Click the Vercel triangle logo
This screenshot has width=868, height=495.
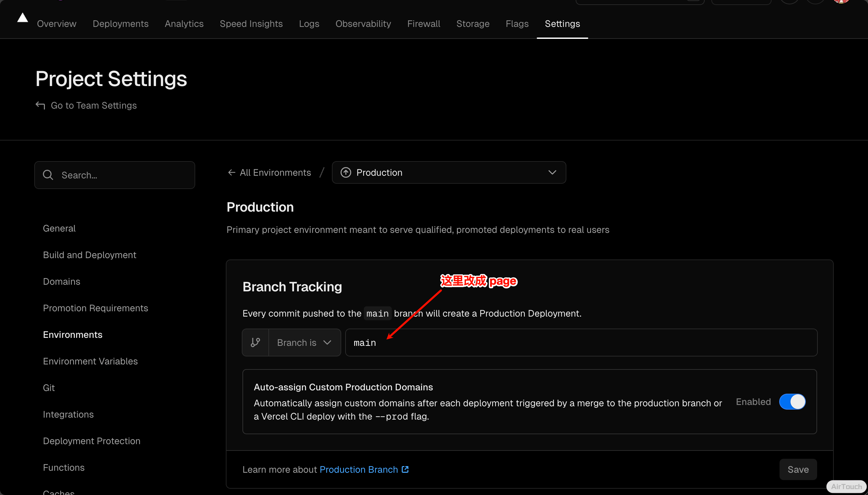coord(23,18)
